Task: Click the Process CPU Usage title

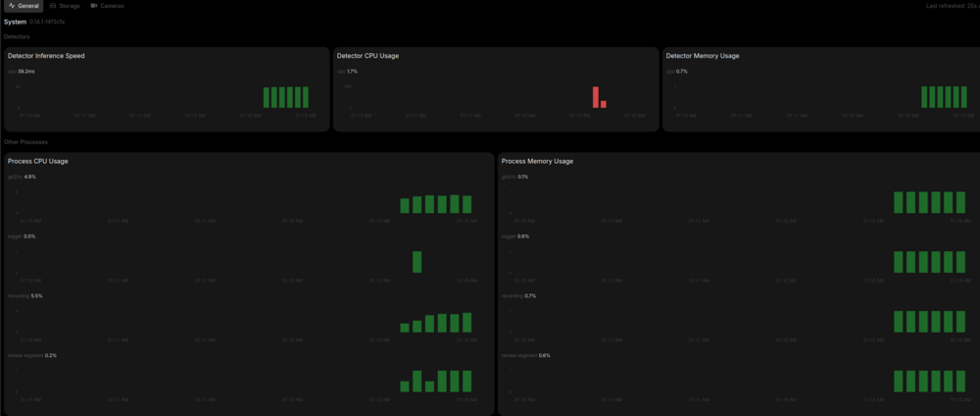Action: (38, 161)
